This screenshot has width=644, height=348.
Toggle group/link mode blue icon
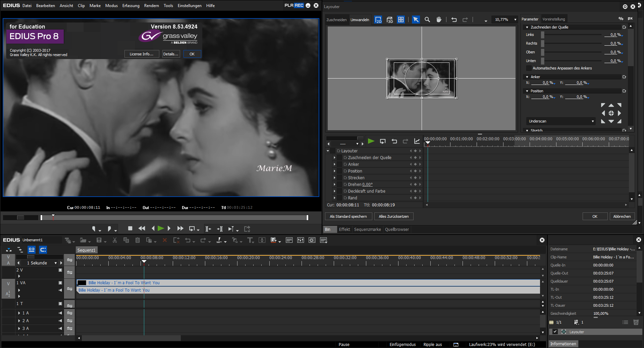coord(32,250)
